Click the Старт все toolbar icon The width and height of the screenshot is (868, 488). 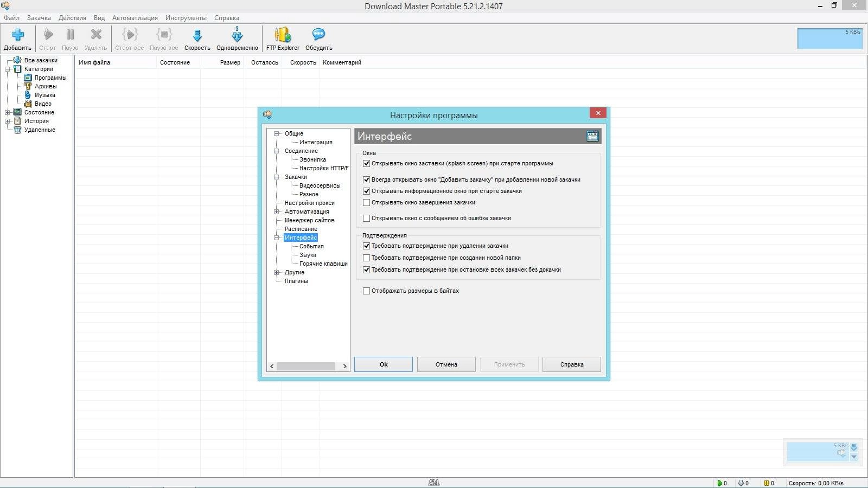(x=130, y=35)
